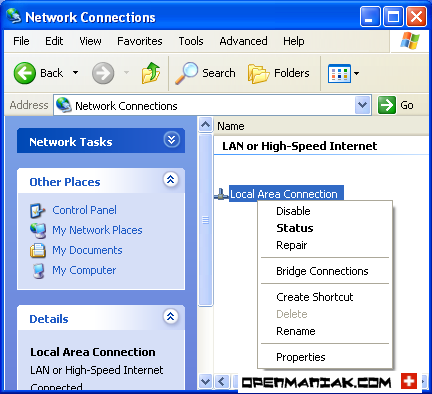Choose Repair from context menu
Viewport: 432px width, 394px height.
click(x=325, y=245)
